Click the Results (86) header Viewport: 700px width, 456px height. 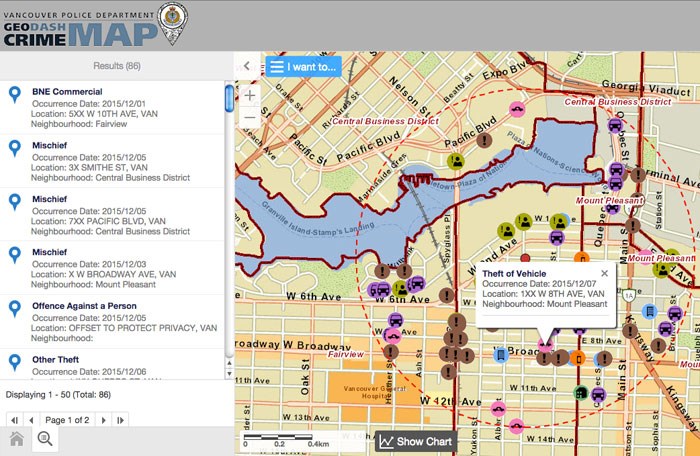pyautogui.click(x=117, y=66)
